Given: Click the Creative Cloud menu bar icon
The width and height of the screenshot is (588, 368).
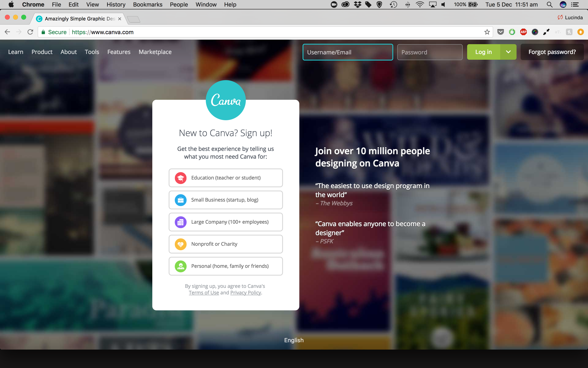Looking at the screenshot, I should [345, 4].
